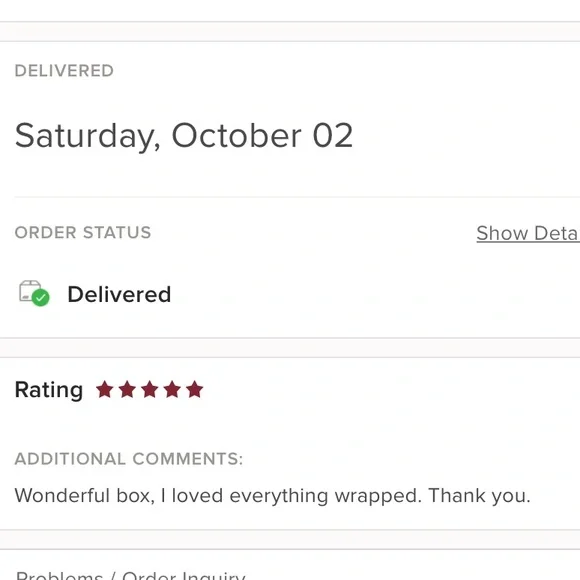
Task: Select the fourth rating star
Action: coord(172,390)
